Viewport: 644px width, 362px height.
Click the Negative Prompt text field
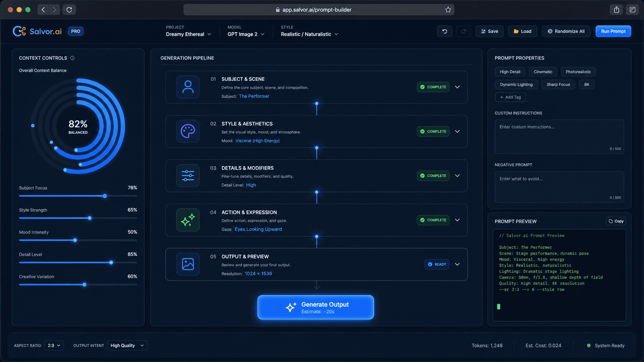pyautogui.click(x=559, y=187)
